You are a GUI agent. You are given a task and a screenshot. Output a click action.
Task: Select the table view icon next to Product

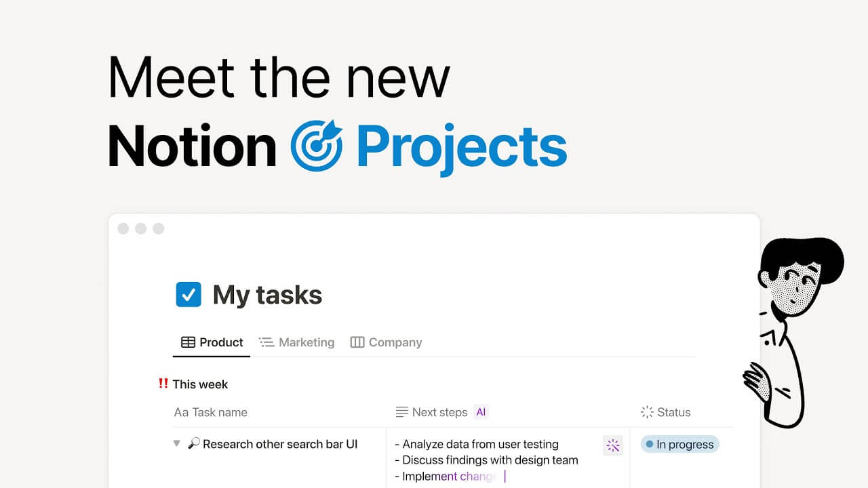pyautogui.click(x=188, y=342)
